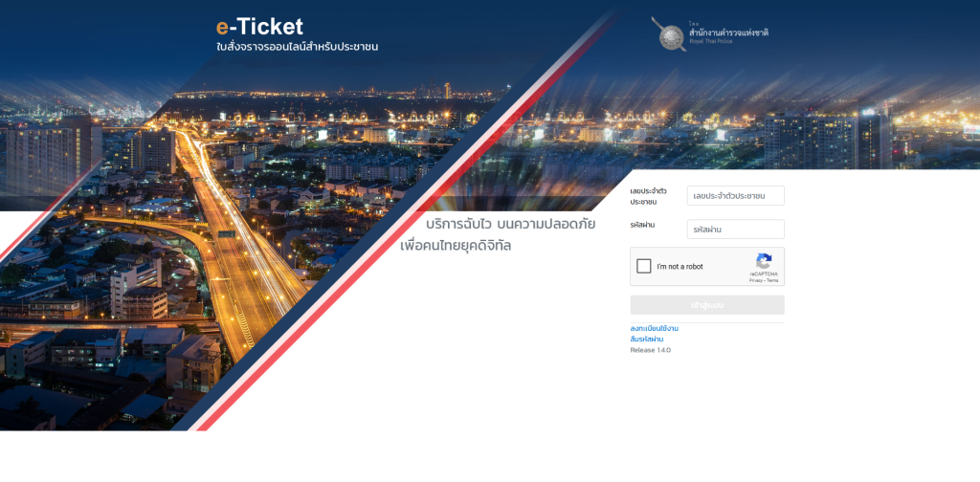Click the เพื่อคนไทยยุคดิจิทัล slogan line
Image resolution: width=980 pixels, height=482 pixels.
(x=456, y=246)
